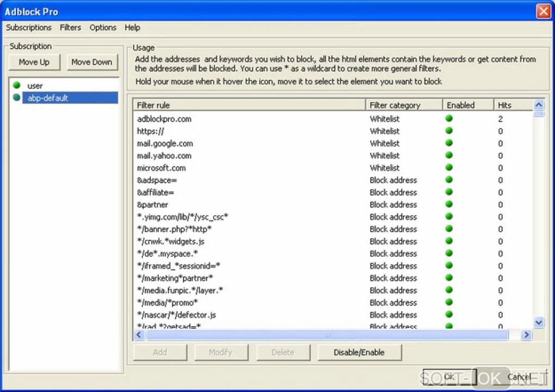Toggle the enabled dot for */banner.php?*http*

coord(449,229)
